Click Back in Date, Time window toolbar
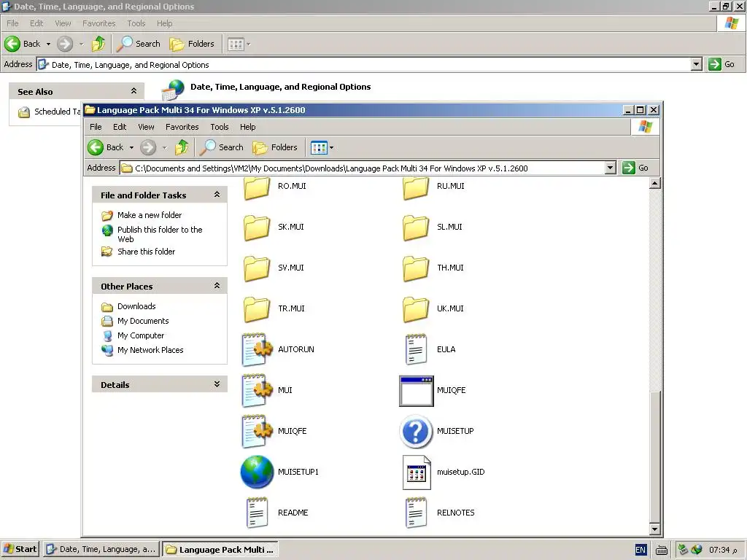The width and height of the screenshot is (747, 560). 23,44
